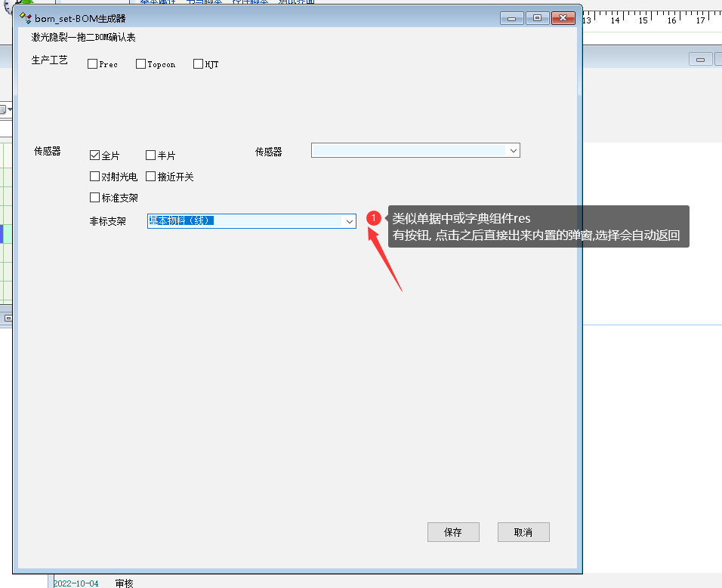Click the red annotation marker number 1
Screen dimensions: 722x588
tap(374, 218)
